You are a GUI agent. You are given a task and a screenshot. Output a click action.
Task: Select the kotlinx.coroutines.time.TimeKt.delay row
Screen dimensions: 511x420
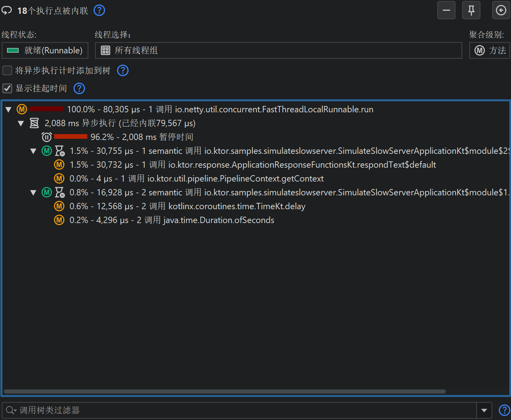(236, 206)
